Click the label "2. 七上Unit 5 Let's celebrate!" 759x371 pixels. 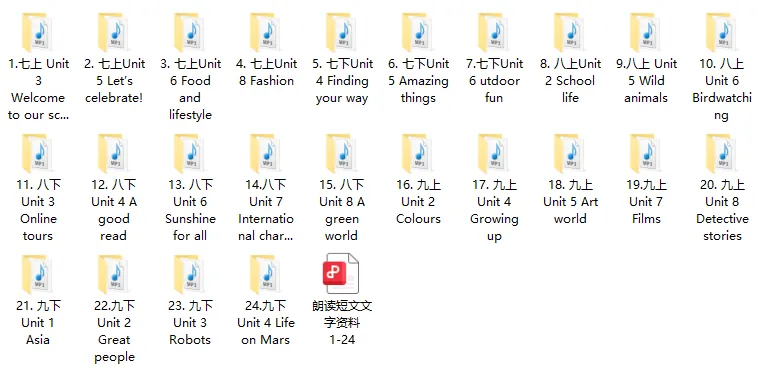pos(114,81)
